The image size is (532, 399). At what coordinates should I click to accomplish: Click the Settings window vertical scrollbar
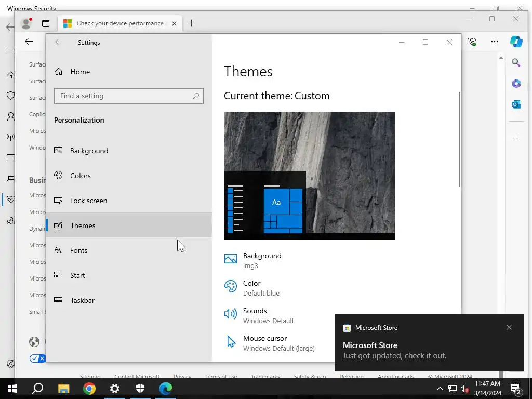pyautogui.click(x=460, y=139)
